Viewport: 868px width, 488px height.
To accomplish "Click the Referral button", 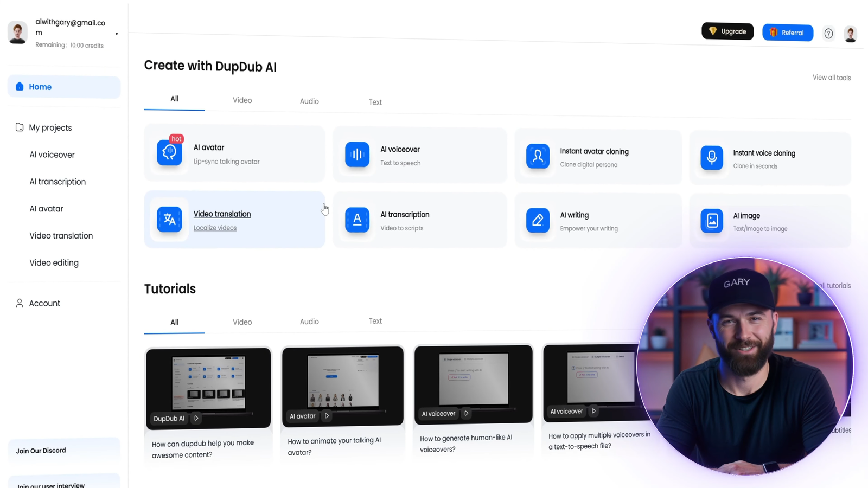I will 788,33.
